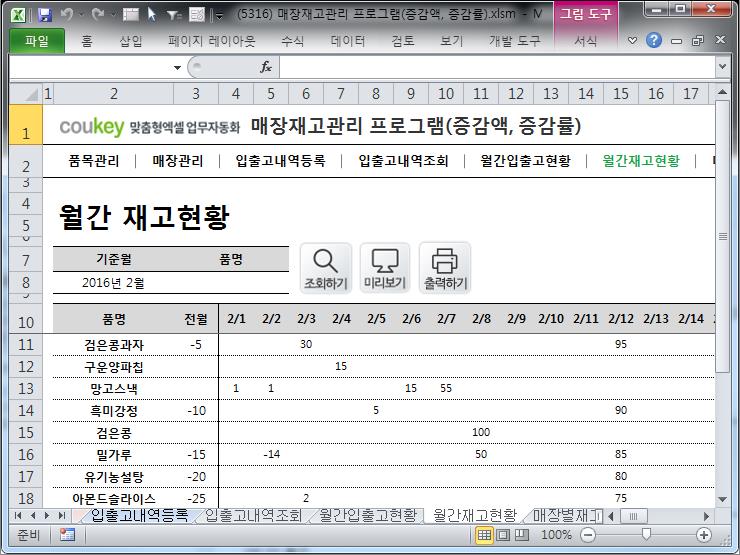Click the Undo arrow icon
740x555 pixels.
pos(67,15)
